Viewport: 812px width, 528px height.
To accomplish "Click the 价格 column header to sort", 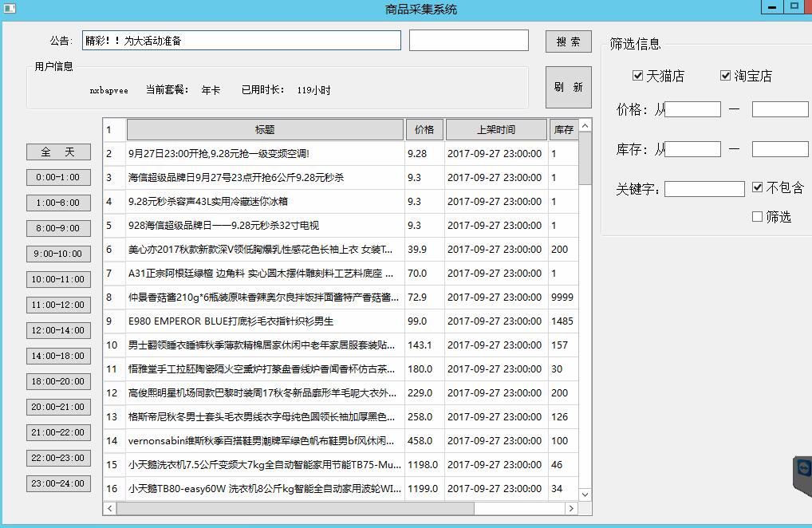I will (x=425, y=128).
